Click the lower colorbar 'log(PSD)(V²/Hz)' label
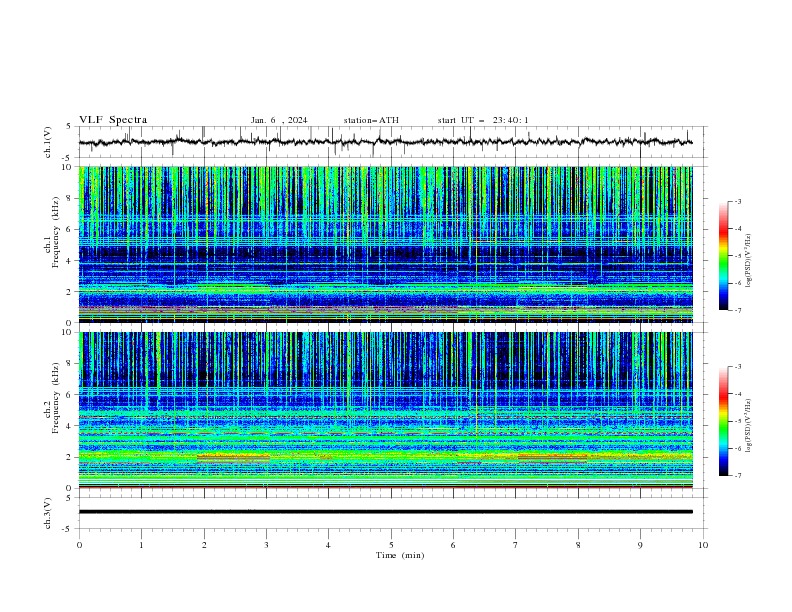This screenshot has width=792, height=612. click(x=748, y=425)
